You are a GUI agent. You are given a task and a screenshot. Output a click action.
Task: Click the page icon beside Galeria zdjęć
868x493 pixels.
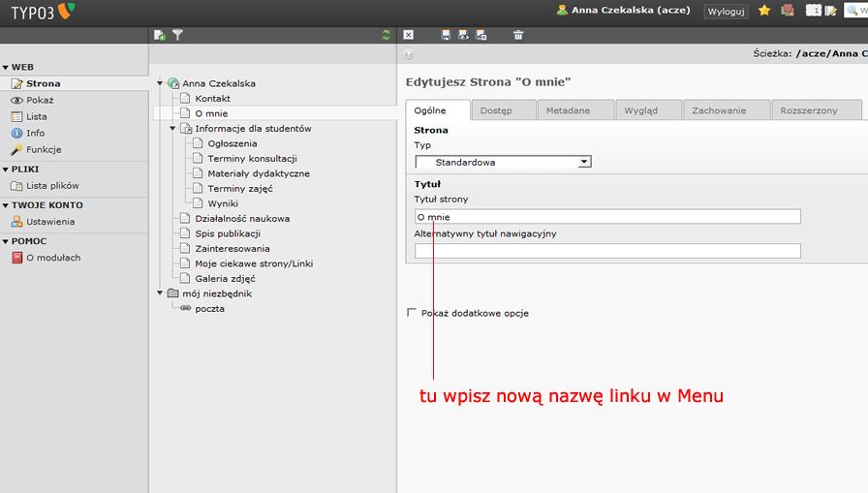[185, 278]
